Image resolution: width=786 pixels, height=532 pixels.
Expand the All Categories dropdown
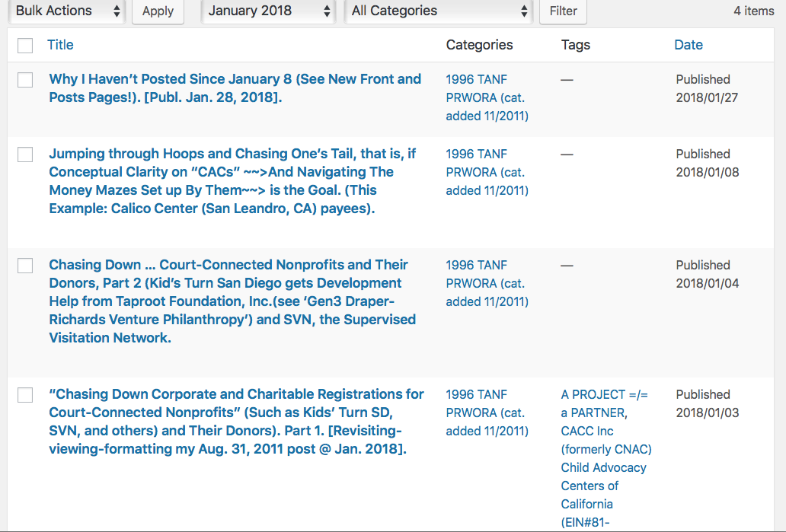coord(439,11)
